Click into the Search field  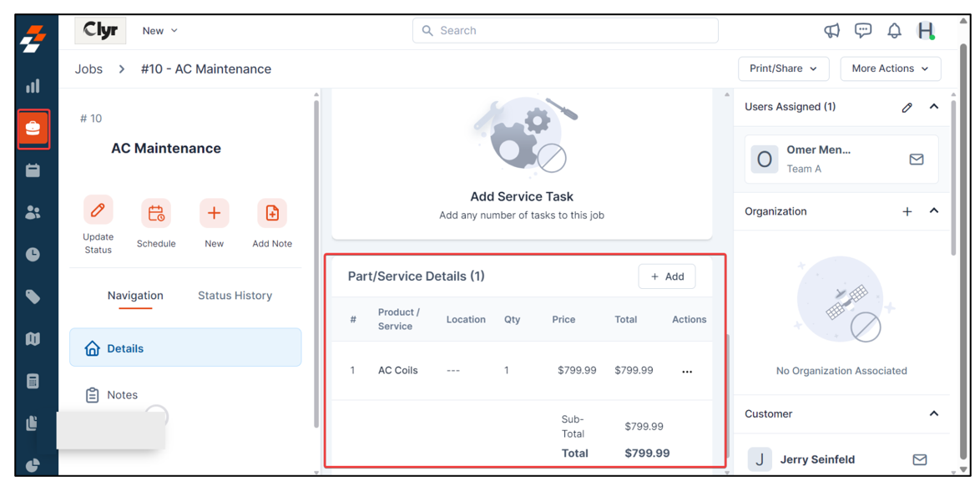565,31
